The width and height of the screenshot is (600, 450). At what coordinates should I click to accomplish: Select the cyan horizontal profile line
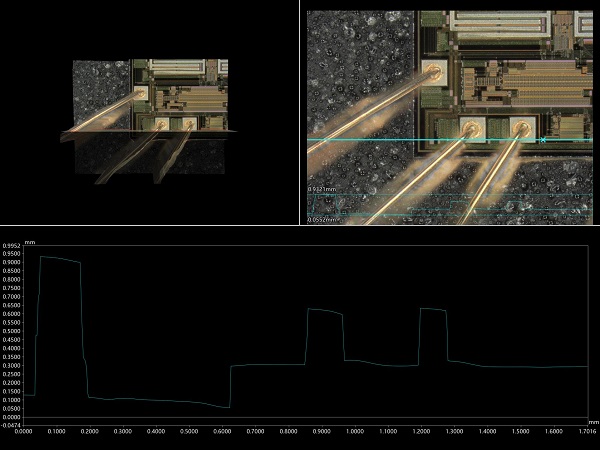(380, 140)
